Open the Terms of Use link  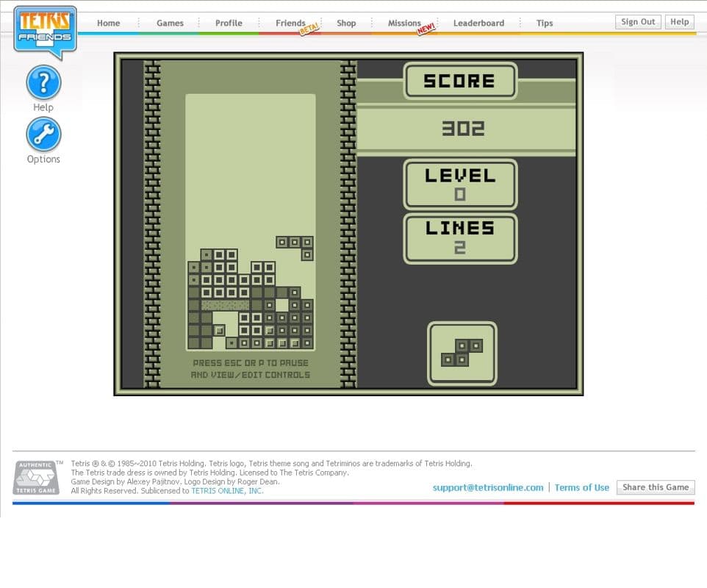pos(581,487)
